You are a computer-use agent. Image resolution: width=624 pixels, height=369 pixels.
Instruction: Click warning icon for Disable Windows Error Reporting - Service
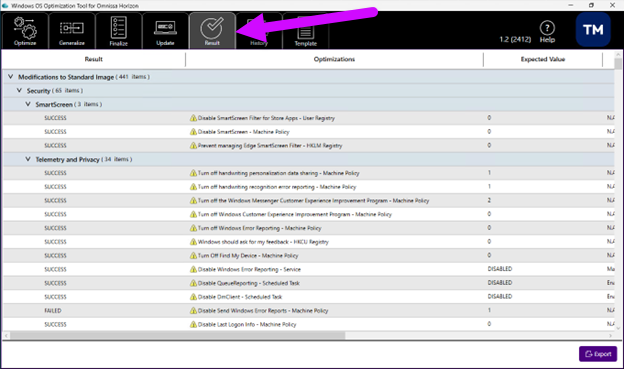(x=193, y=269)
